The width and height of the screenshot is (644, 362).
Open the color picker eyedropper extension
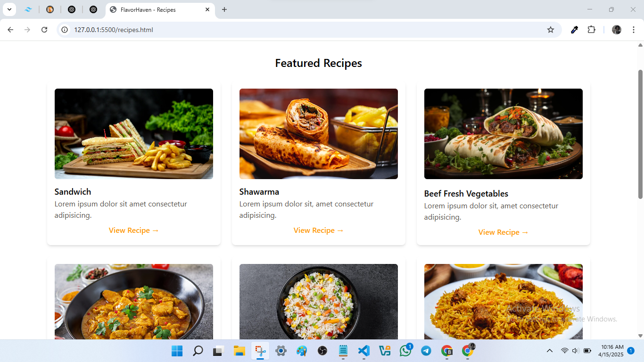pos(574,30)
